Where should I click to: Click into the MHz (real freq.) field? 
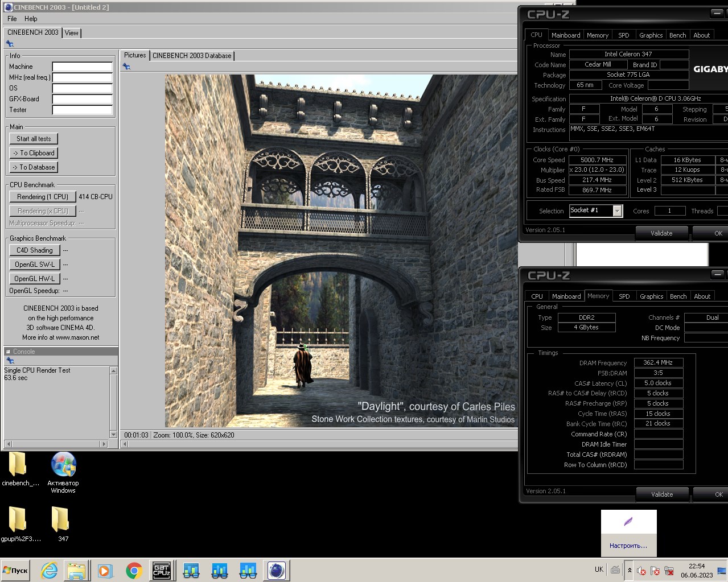[x=83, y=77]
